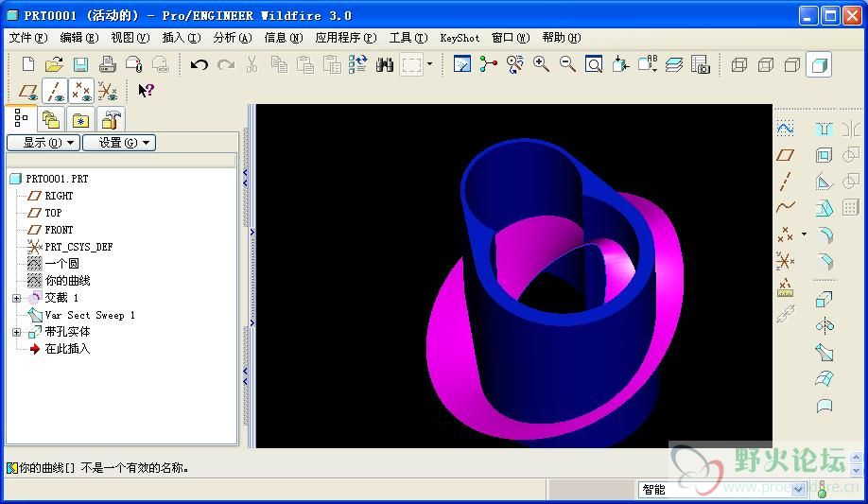Screen dimensions: 868x504
Task: Open the 分析 menu
Action: pyautogui.click(x=232, y=38)
